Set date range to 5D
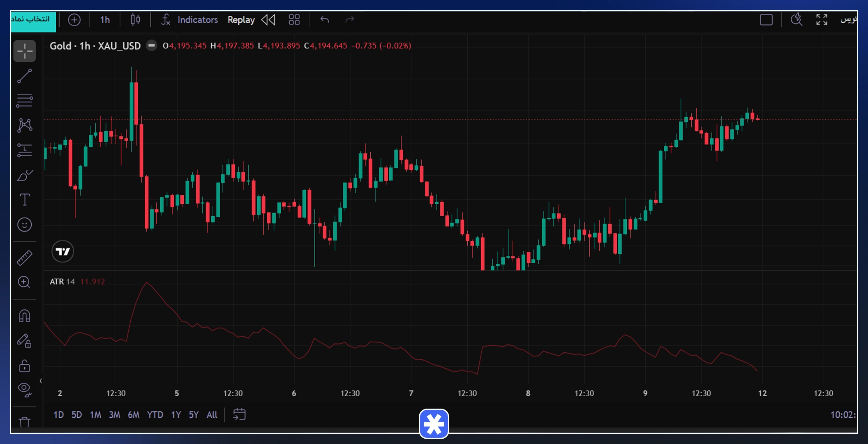The width and height of the screenshot is (868, 444). [x=77, y=415]
